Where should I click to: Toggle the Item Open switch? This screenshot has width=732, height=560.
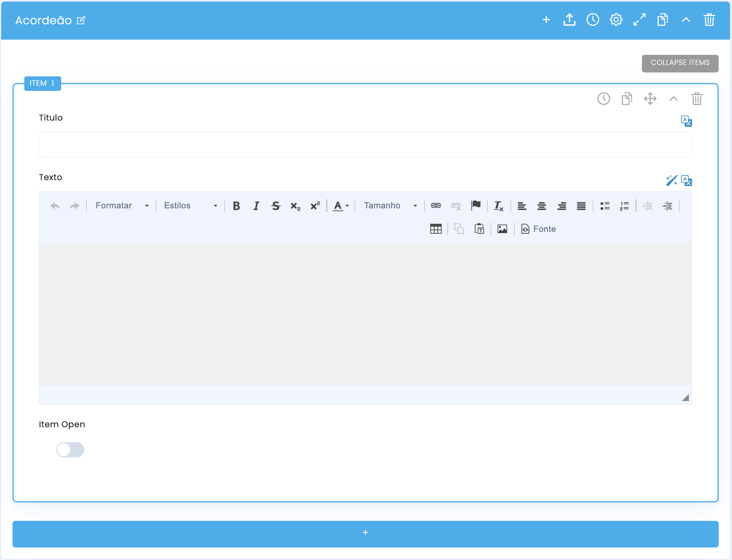(x=70, y=450)
